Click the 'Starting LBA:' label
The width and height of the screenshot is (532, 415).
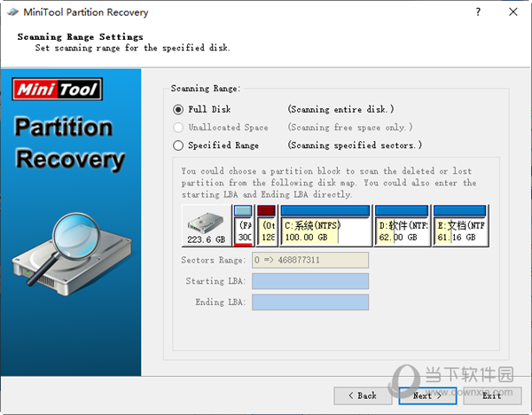[215, 281]
